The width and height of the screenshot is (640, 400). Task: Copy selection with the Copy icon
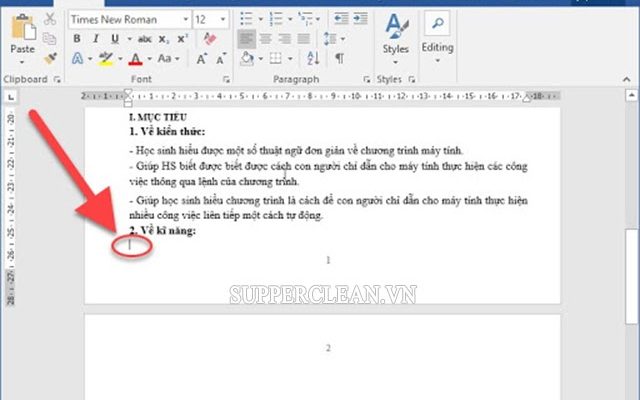click(50, 39)
